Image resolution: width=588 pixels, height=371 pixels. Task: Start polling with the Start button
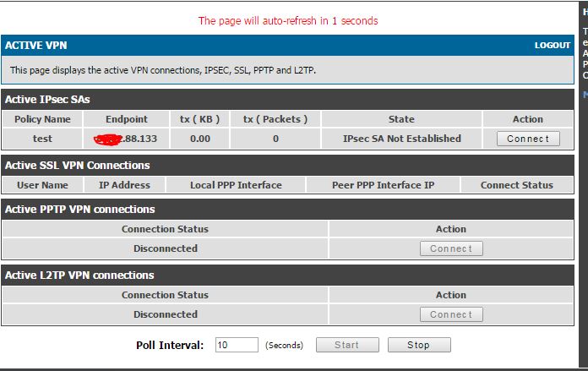346,345
